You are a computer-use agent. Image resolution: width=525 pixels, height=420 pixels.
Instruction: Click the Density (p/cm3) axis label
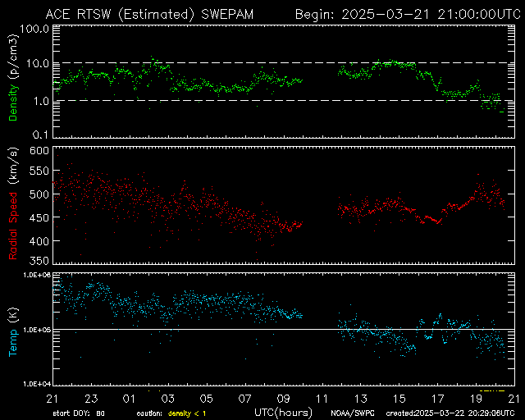click(x=13, y=78)
